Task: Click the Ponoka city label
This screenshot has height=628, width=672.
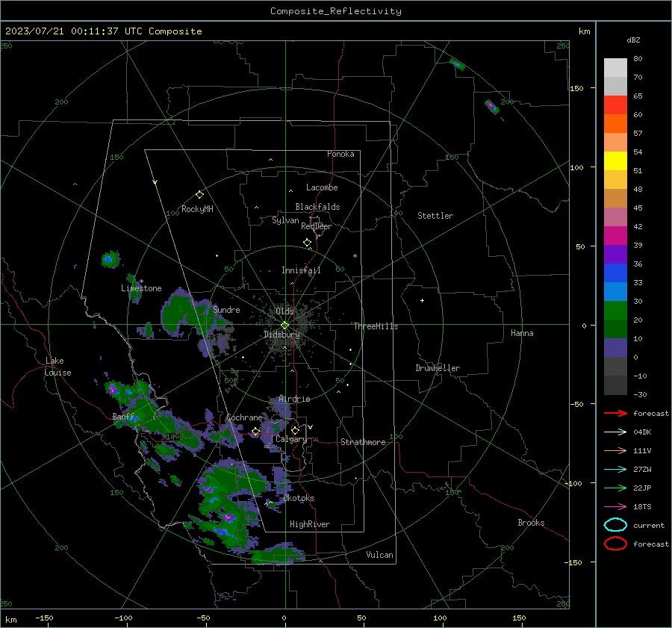Action: tap(340, 154)
